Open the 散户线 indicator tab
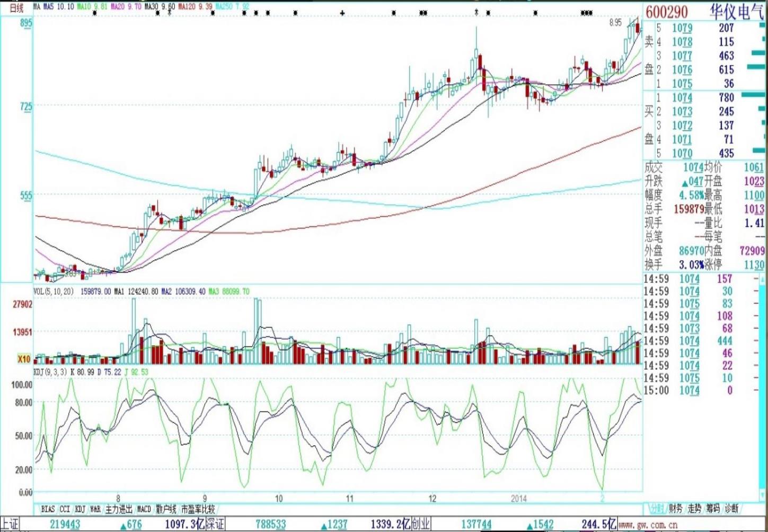Viewport: 768px width, 532px height. click(166, 509)
